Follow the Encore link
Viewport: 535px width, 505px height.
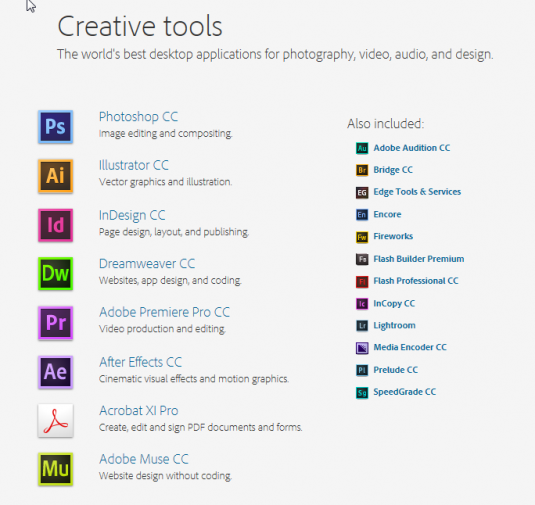tap(387, 214)
